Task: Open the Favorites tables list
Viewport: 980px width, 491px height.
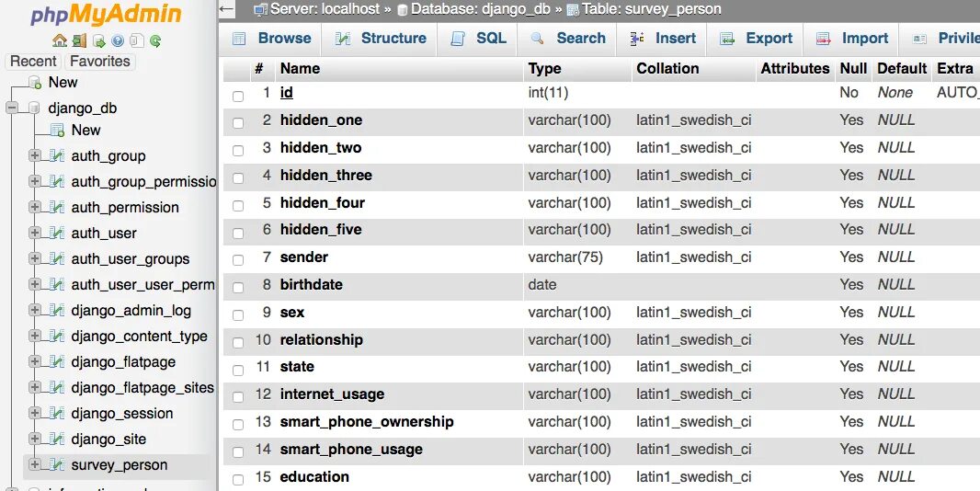Action: pos(100,62)
